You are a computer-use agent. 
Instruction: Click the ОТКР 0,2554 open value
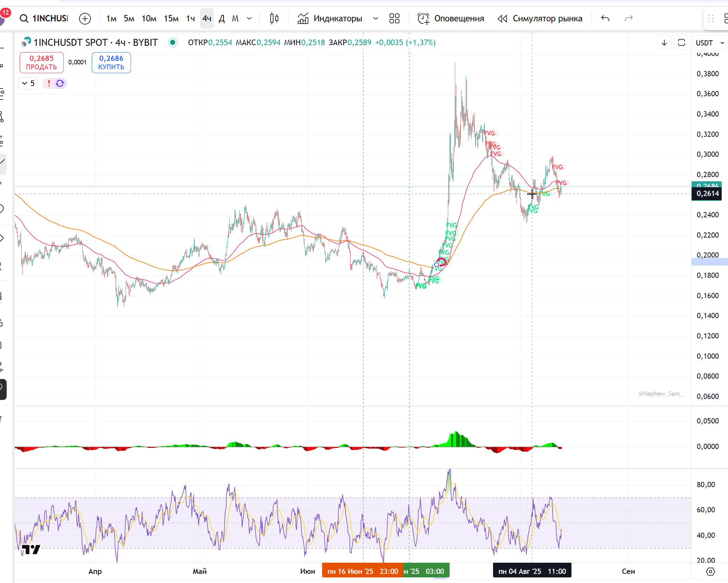[x=210, y=42]
